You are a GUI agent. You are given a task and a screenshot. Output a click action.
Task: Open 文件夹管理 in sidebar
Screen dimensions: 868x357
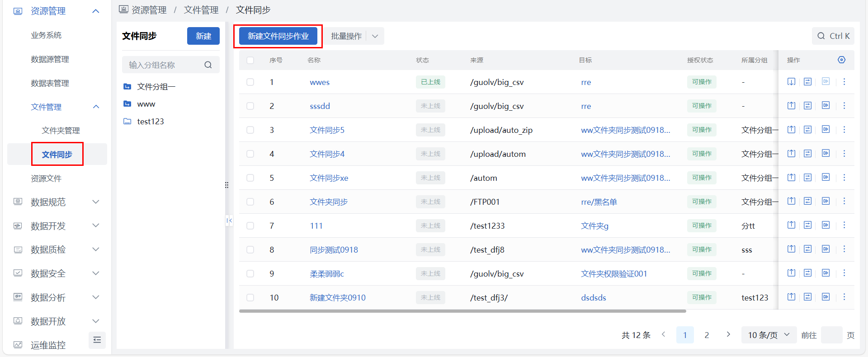click(x=61, y=131)
